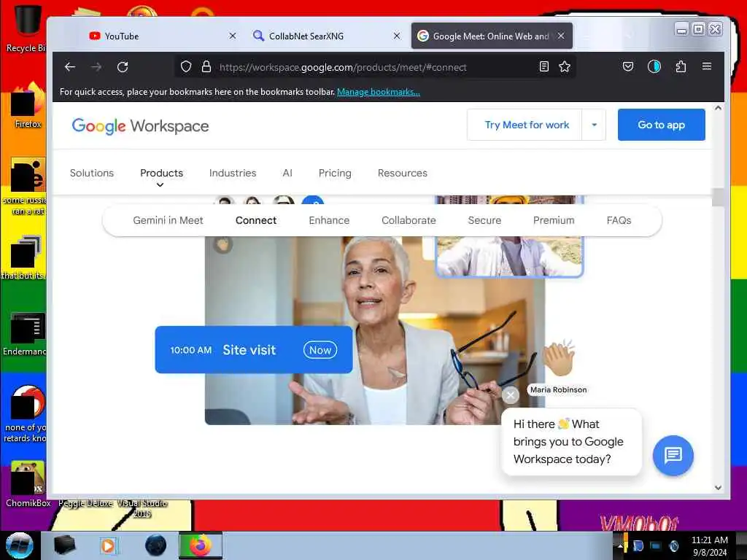The height and width of the screenshot is (560, 747).
Task: Jump to the Enhance section
Action: click(x=329, y=220)
